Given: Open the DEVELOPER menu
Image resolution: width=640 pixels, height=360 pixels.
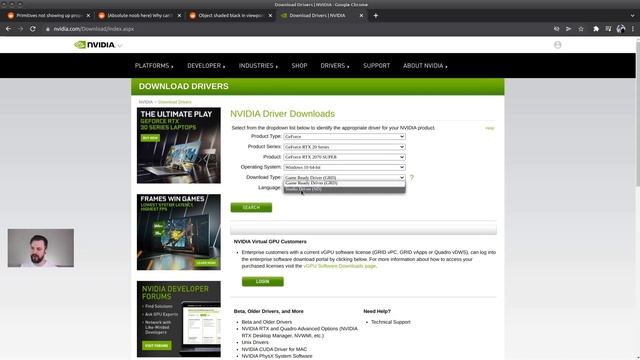Looking at the screenshot, I should point(206,66).
